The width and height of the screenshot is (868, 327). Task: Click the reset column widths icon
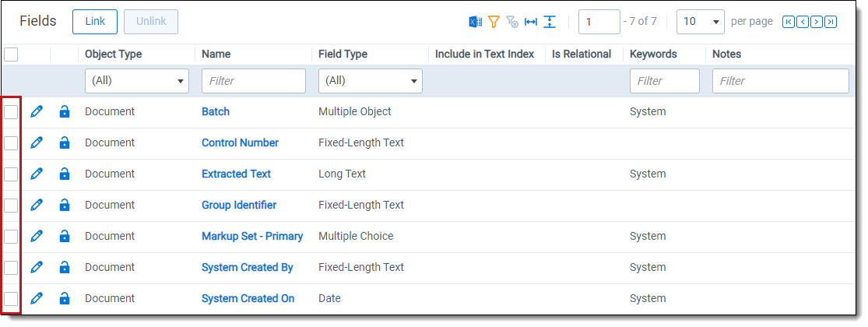(531, 22)
